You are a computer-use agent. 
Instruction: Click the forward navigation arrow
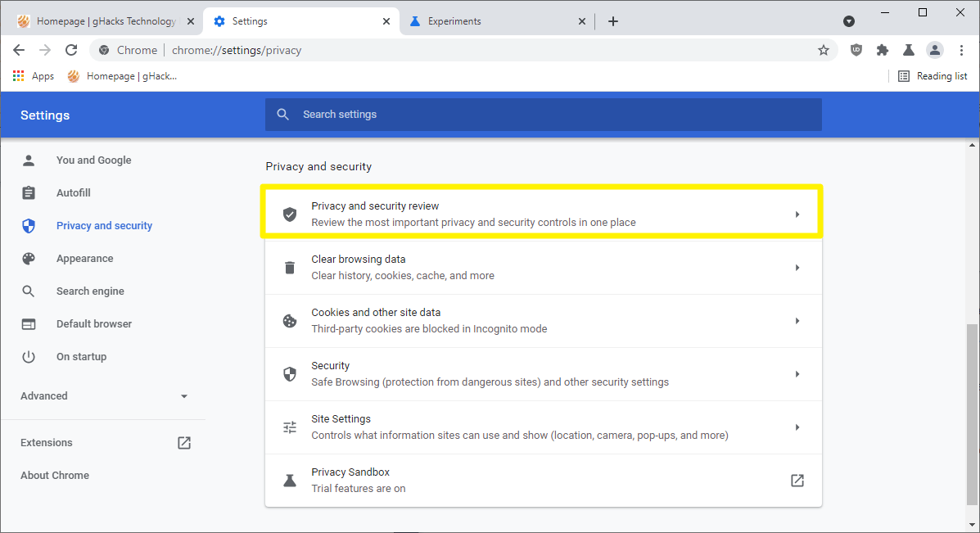(45, 50)
